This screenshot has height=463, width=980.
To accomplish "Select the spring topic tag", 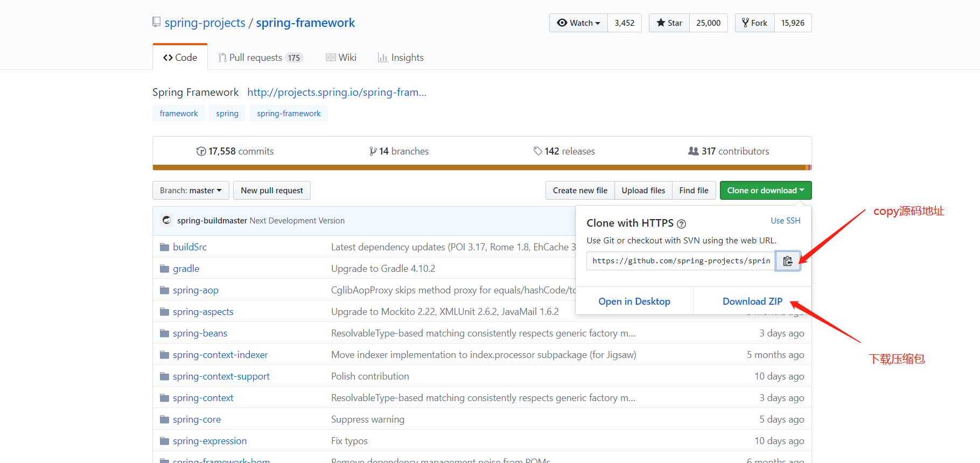I will 227,114.
